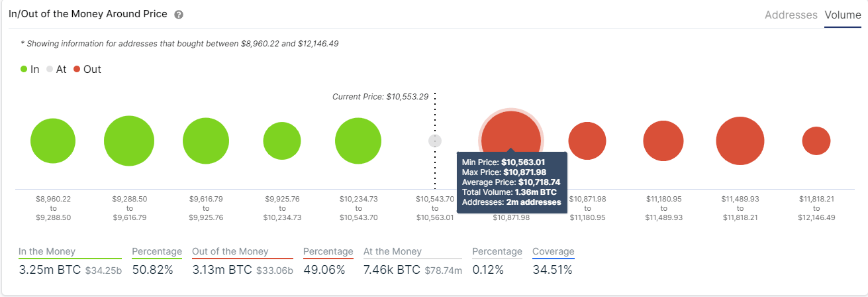This screenshot has height=297, width=868.
Task: Click the $8,960.22 to $9,288.50 green bubble
Action: pyautogui.click(x=54, y=141)
